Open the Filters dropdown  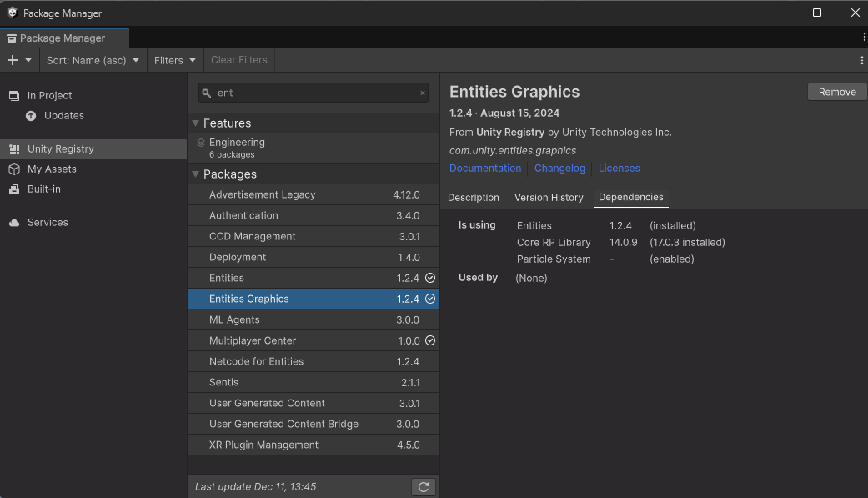pyautogui.click(x=175, y=60)
